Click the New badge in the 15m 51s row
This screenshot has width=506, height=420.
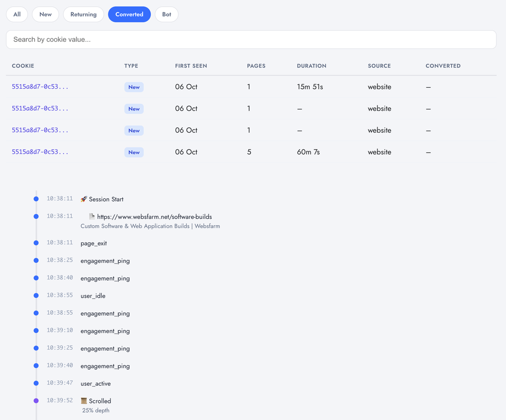tap(134, 87)
